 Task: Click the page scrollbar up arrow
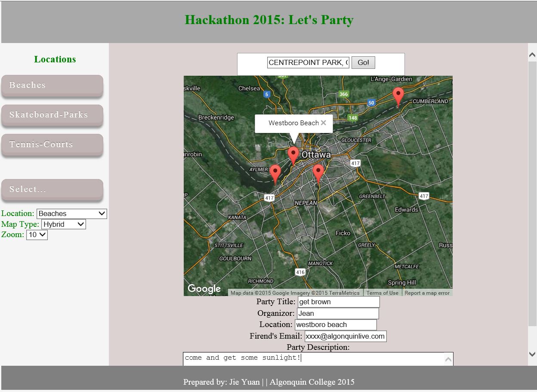point(532,55)
